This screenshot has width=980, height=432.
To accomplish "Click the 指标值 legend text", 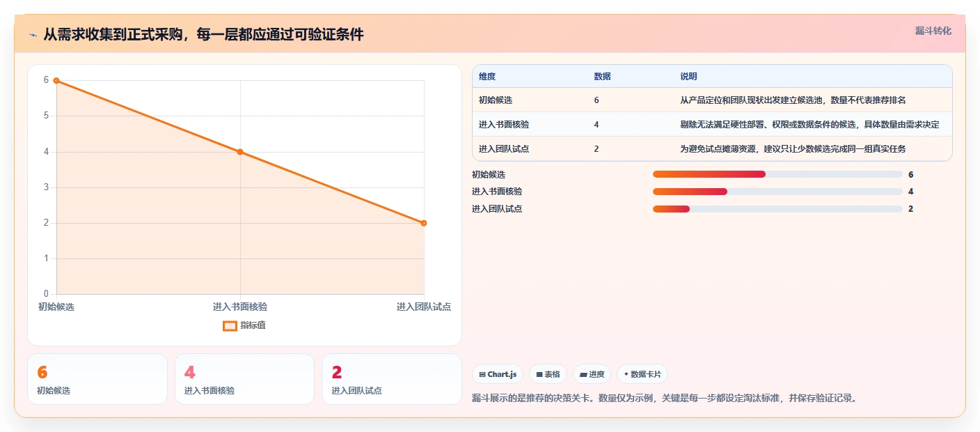I will (x=253, y=325).
